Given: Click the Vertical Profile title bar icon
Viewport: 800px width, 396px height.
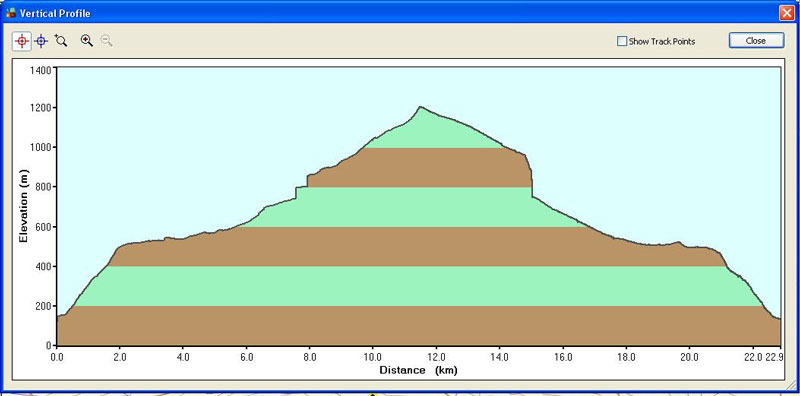Looking at the screenshot, I should click(10, 13).
